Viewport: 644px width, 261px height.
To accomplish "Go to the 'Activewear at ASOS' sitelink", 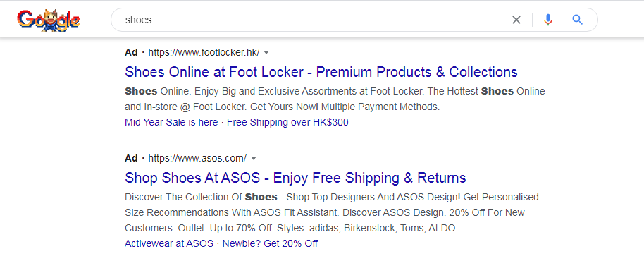I will pyautogui.click(x=169, y=243).
